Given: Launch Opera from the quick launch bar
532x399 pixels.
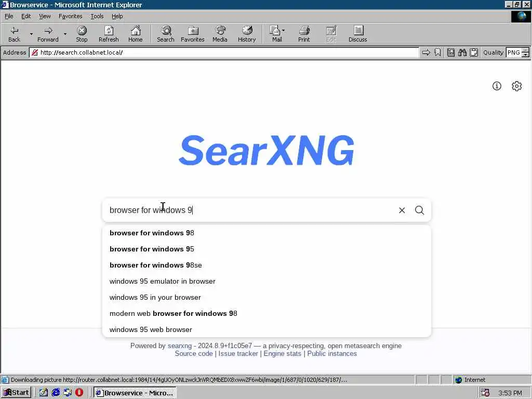Looking at the screenshot, I should 79,393.
